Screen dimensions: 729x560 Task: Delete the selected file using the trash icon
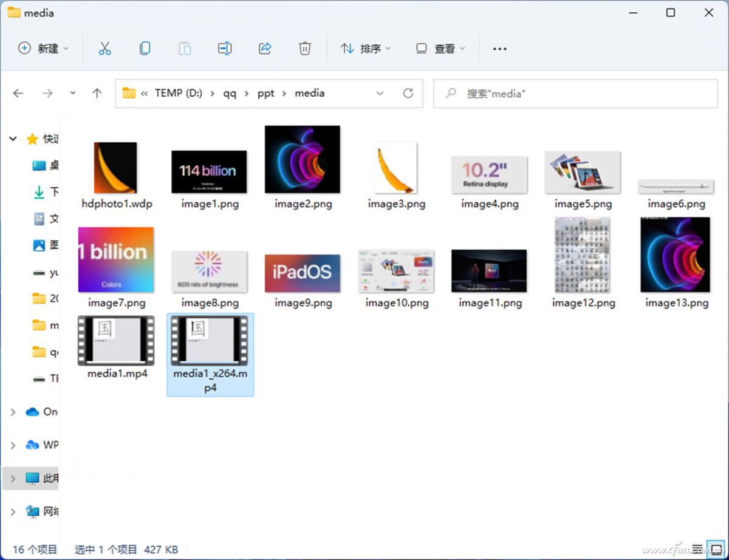click(305, 48)
